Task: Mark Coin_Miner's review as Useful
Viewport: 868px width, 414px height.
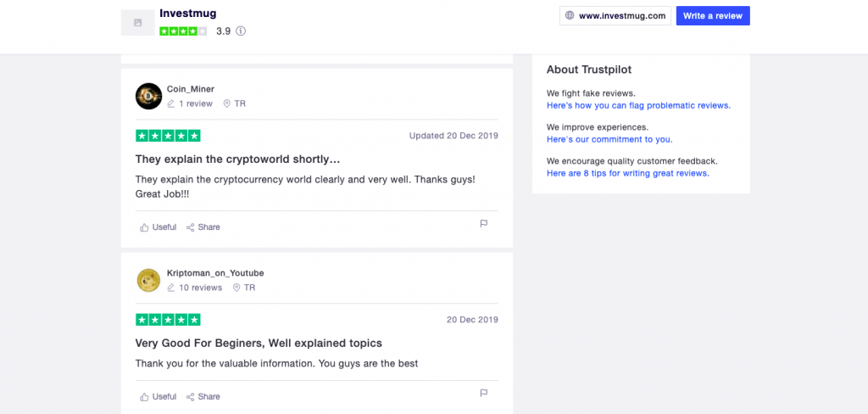Action: tap(159, 227)
